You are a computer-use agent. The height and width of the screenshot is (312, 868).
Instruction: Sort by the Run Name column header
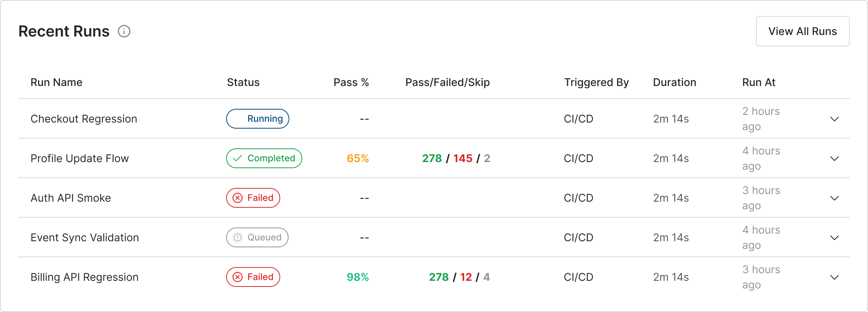[x=56, y=82]
